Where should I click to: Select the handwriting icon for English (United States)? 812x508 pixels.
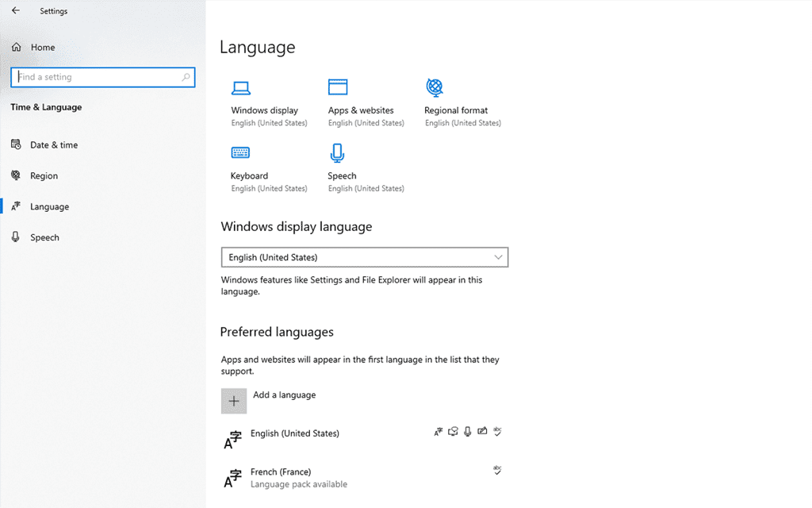[481, 431]
